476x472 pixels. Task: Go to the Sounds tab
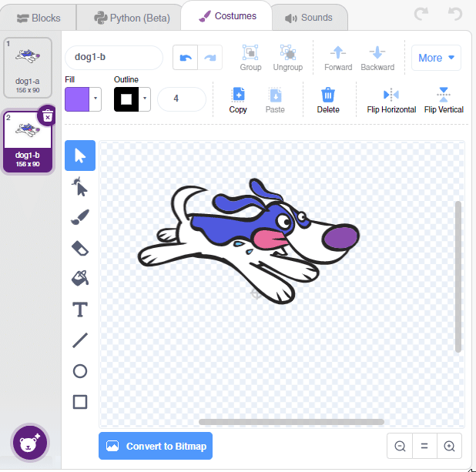coord(309,18)
